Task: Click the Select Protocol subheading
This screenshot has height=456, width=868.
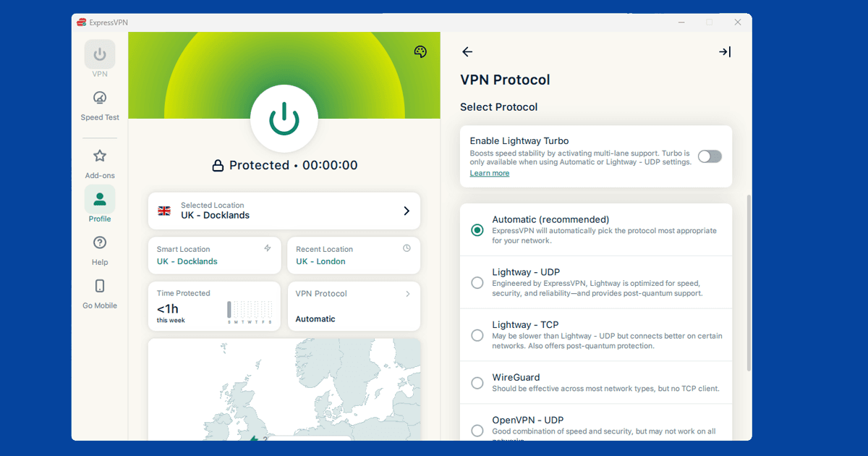Action: (x=499, y=107)
